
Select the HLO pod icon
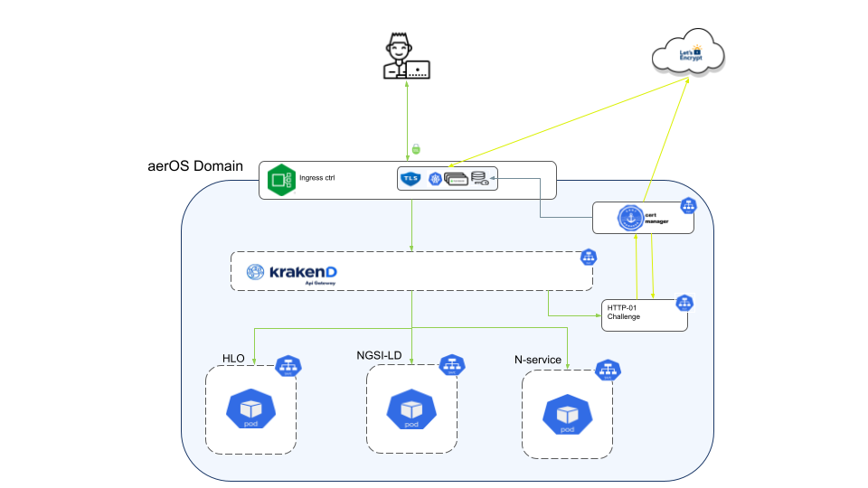pos(250,408)
